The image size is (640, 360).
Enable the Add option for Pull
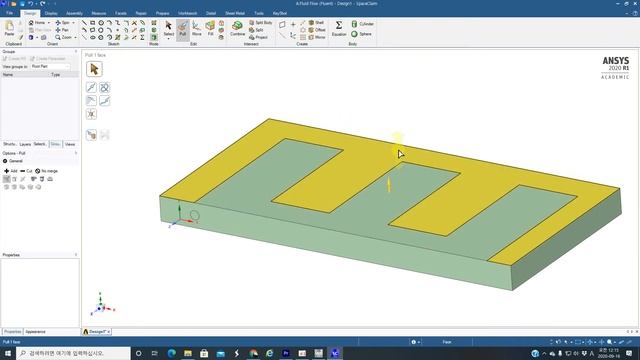pyautogui.click(x=11, y=171)
